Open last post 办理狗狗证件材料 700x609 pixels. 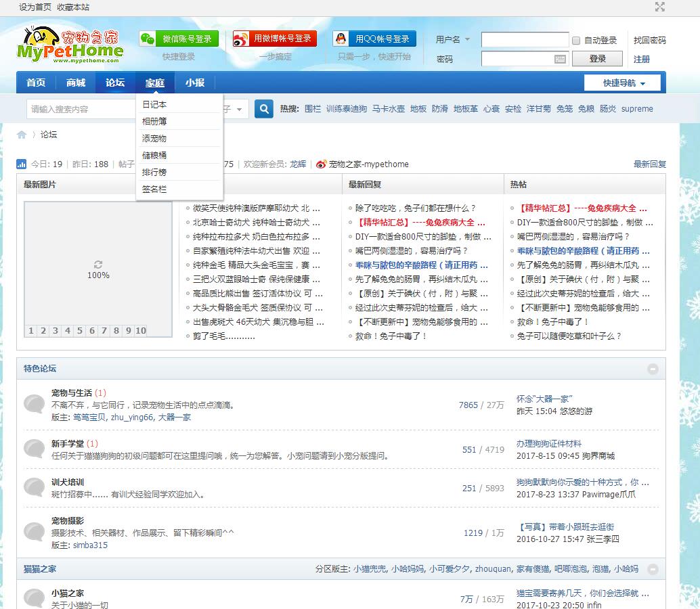pyautogui.click(x=549, y=443)
